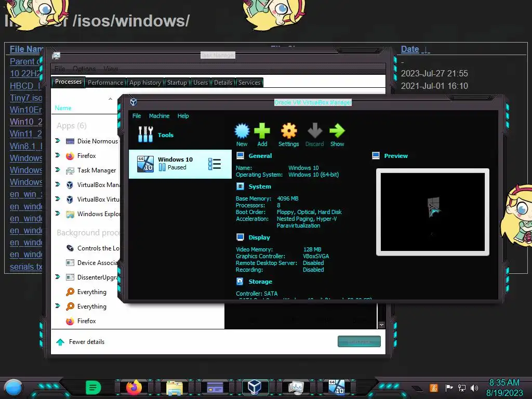Image resolution: width=532 pixels, height=399 pixels.
Task: Open VM Settings gear icon
Action: (289, 135)
